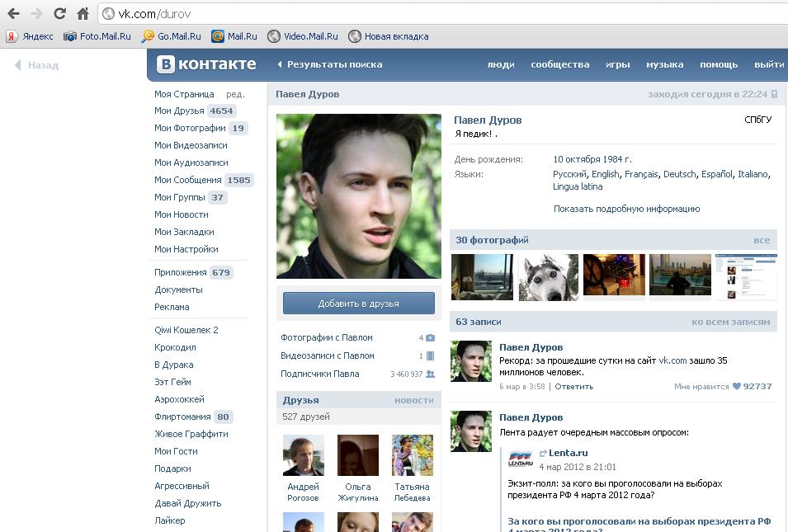Open Мои Закладки in the sidebar

(x=185, y=232)
